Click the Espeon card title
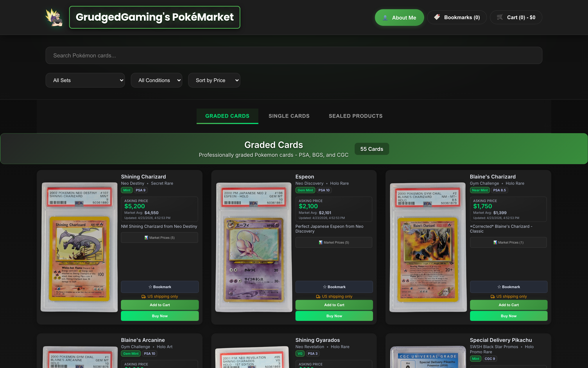 tap(305, 177)
